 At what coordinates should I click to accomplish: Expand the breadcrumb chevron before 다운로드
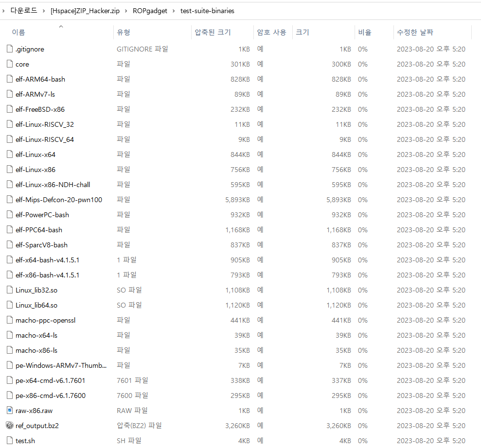3,11
